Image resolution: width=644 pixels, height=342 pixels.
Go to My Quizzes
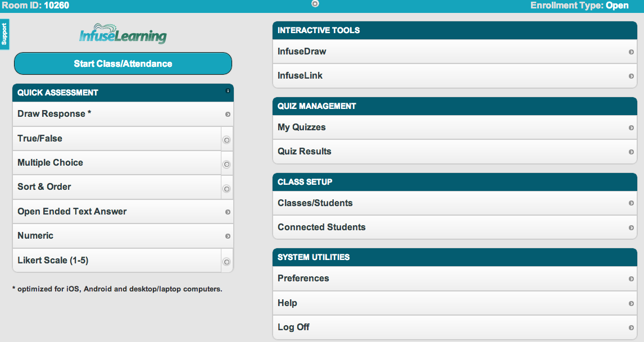pyautogui.click(x=455, y=127)
